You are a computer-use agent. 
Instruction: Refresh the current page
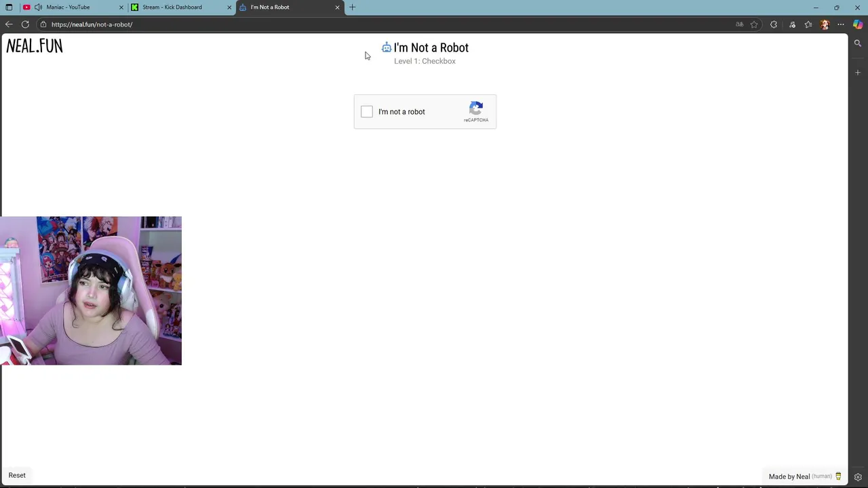pos(25,24)
